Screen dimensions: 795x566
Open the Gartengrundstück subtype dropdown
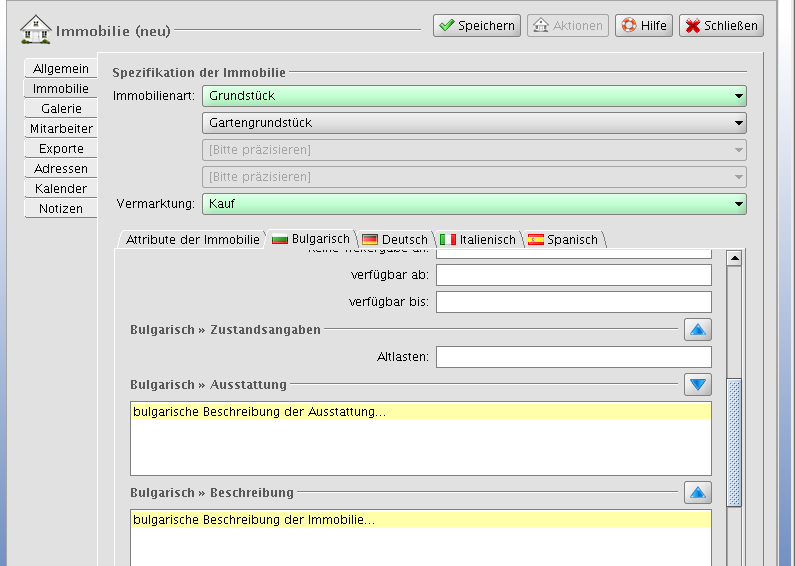click(474, 123)
